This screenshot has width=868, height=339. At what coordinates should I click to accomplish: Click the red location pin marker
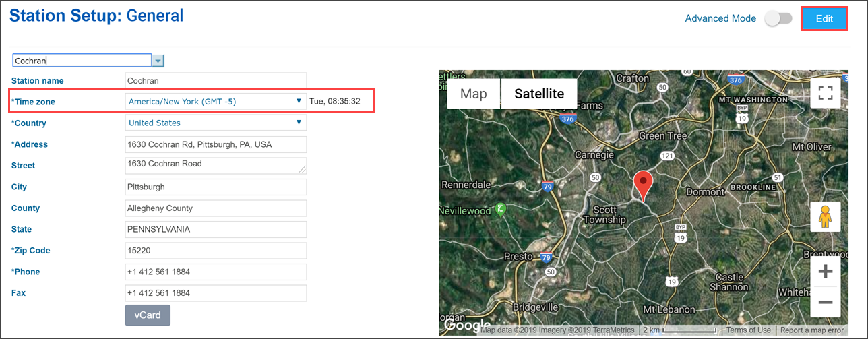[644, 186]
